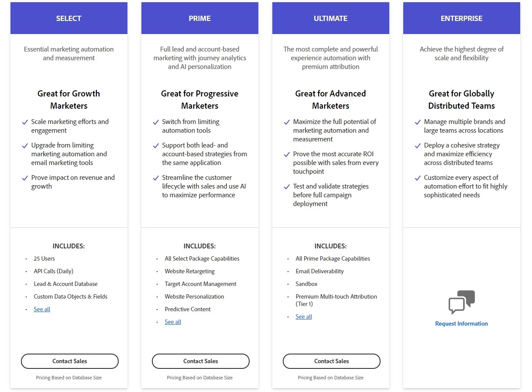This screenshot has height=392, width=532.
Task: Click checkmark beside 'Switch from limiting automation tools'
Action: (x=156, y=122)
